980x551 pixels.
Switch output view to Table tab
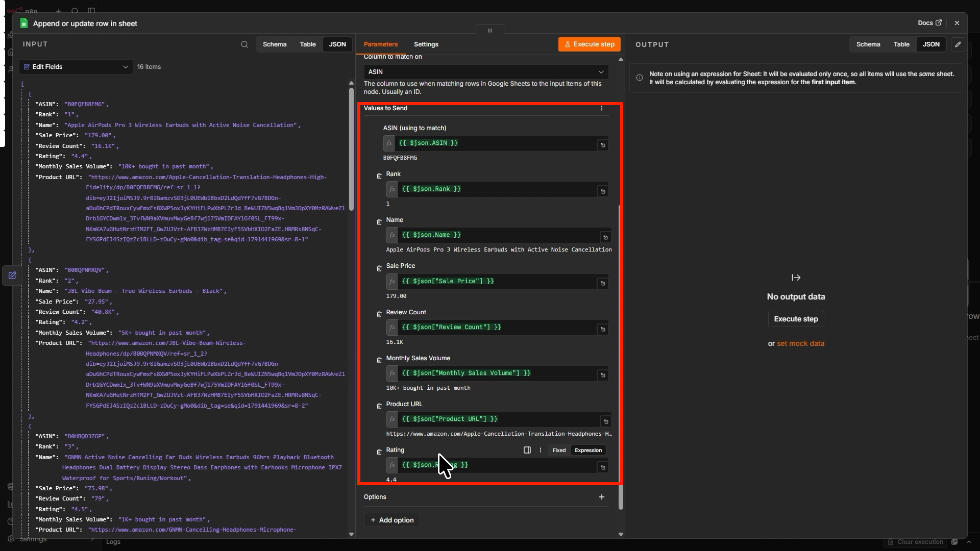[x=901, y=44]
